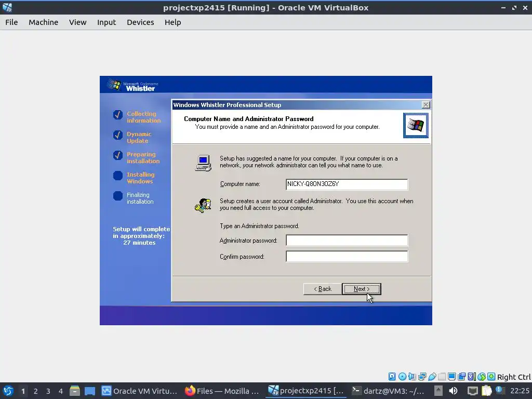
Task: Click the recording status icon
Action: pyautogui.click(x=461, y=377)
